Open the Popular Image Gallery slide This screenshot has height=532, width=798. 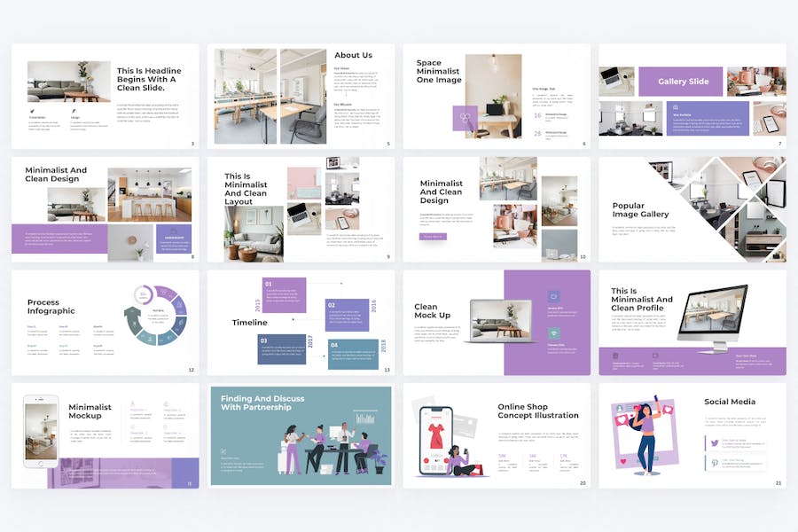point(692,210)
